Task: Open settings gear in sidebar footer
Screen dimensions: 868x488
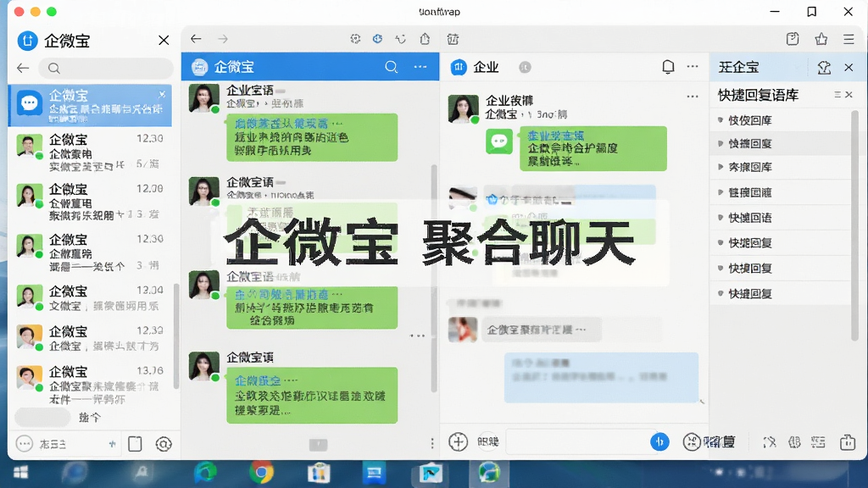Action: coord(164,444)
